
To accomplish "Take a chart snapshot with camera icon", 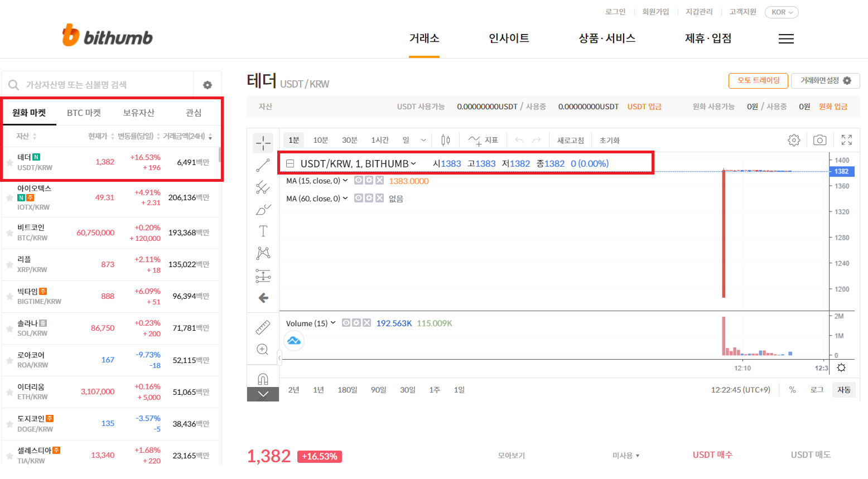I will pyautogui.click(x=819, y=140).
